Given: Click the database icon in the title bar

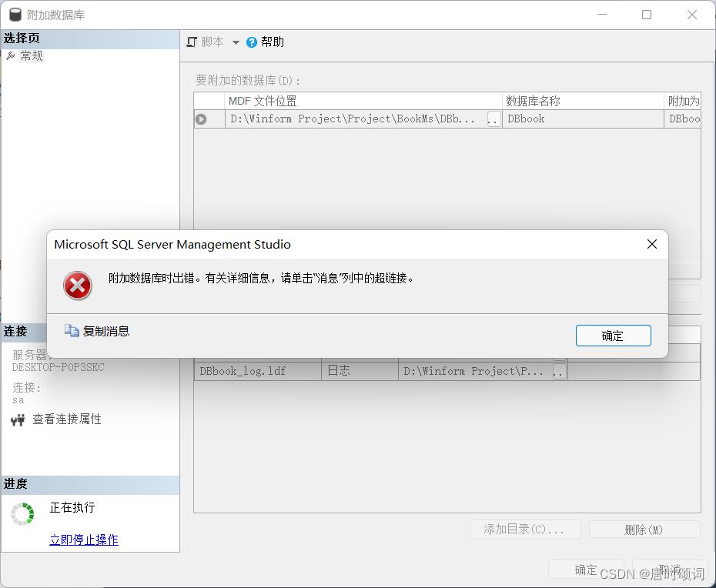Looking at the screenshot, I should click(15, 15).
